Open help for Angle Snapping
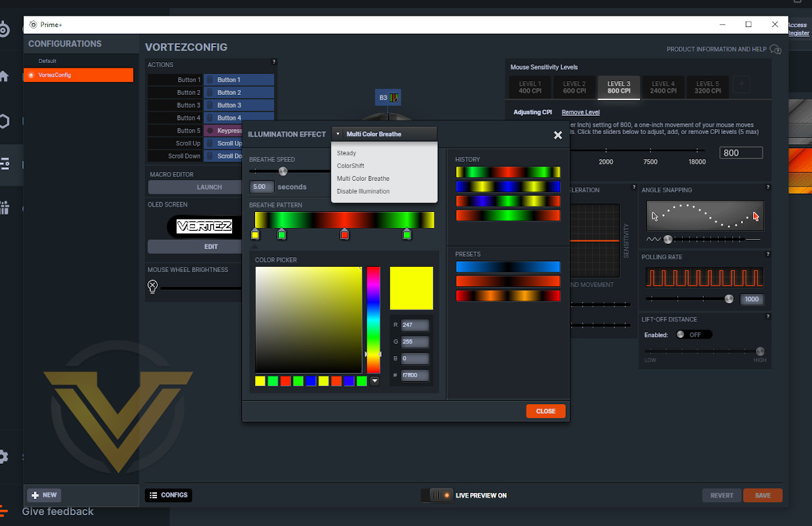The width and height of the screenshot is (812, 526). click(x=767, y=188)
